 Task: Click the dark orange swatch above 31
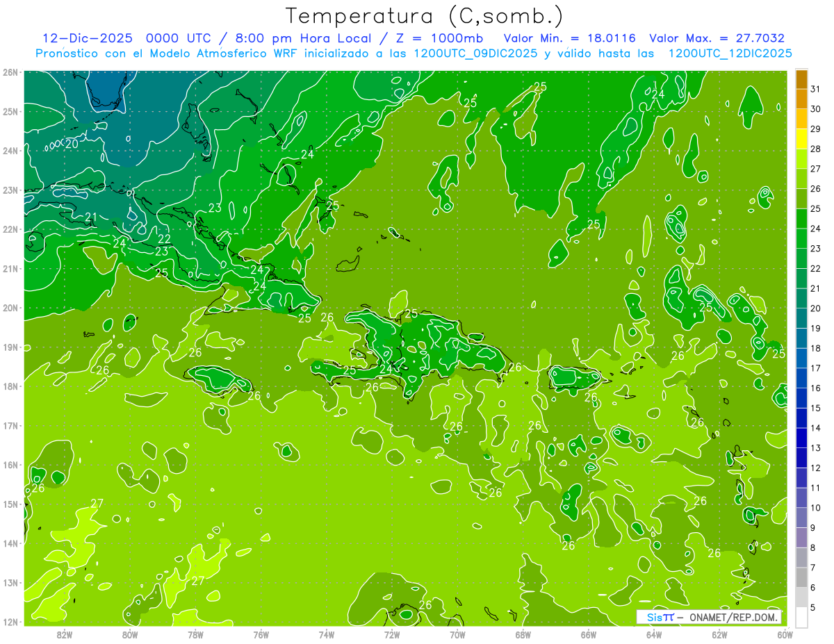coord(801,79)
